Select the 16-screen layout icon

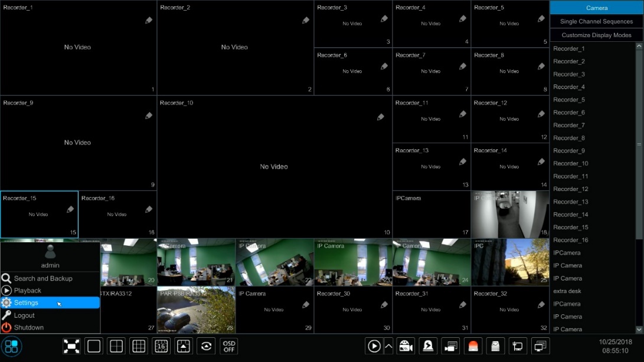(161, 346)
